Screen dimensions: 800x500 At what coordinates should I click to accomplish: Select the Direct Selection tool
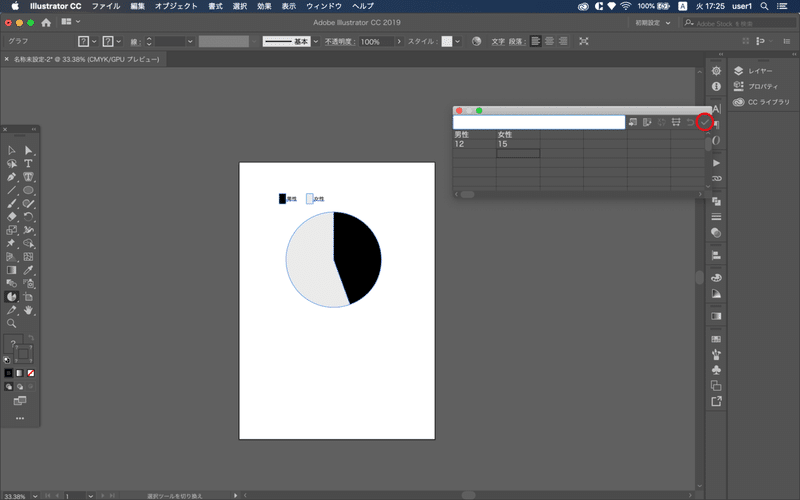[x=28, y=151]
